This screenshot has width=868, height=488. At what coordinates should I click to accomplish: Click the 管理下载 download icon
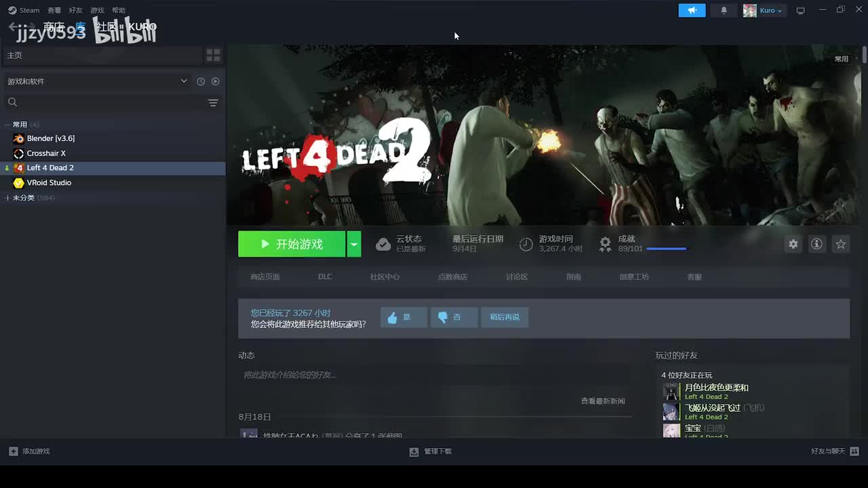pyautogui.click(x=414, y=451)
